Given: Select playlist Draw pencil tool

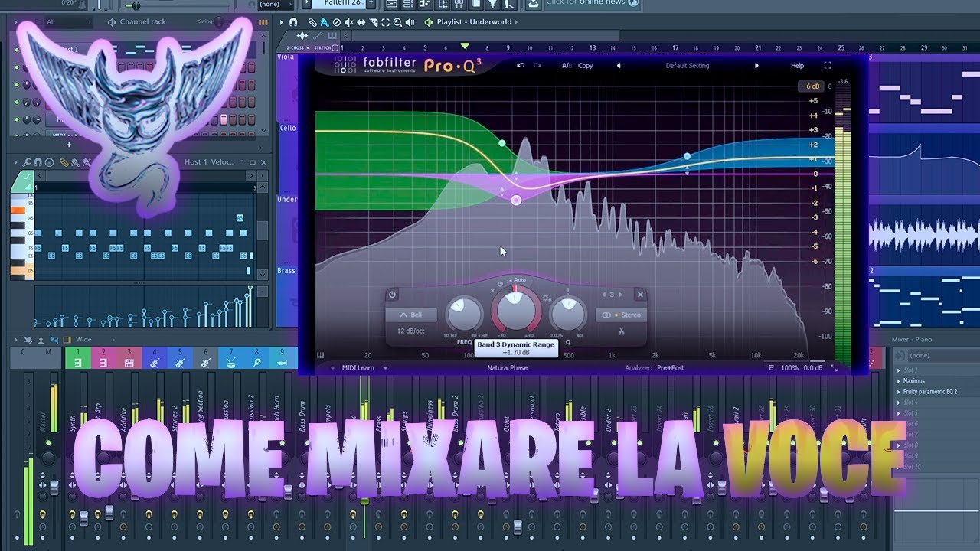Looking at the screenshot, I should (313, 22).
